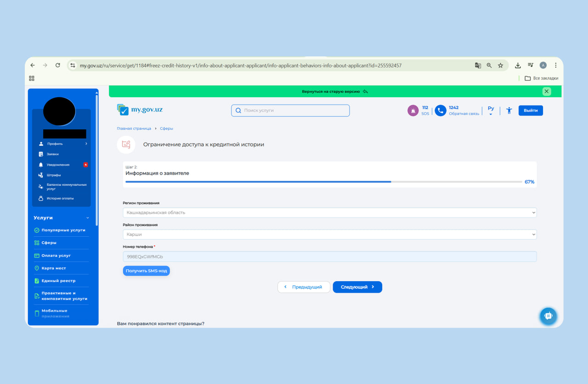588x384 pixels.
Task: Reload the page in browser
Action: pyautogui.click(x=58, y=66)
